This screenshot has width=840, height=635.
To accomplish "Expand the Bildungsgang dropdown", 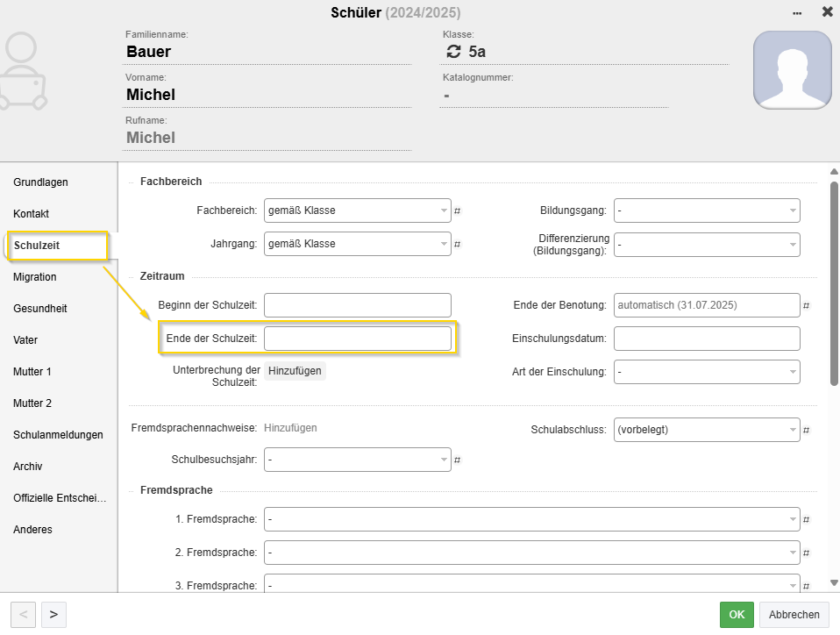I will click(707, 210).
